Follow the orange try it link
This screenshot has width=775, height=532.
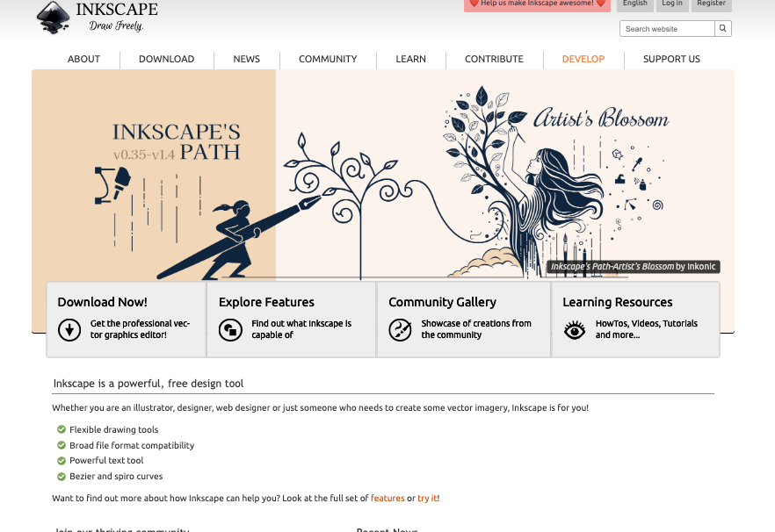click(427, 498)
